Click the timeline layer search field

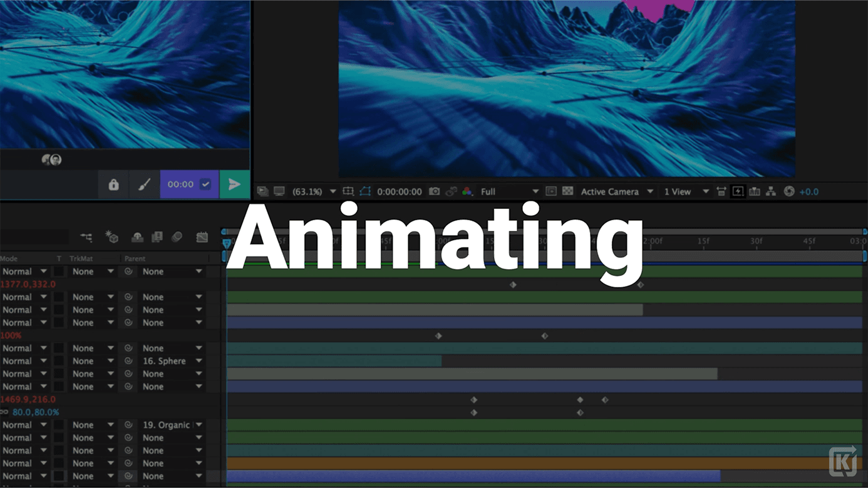[x=34, y=237]
